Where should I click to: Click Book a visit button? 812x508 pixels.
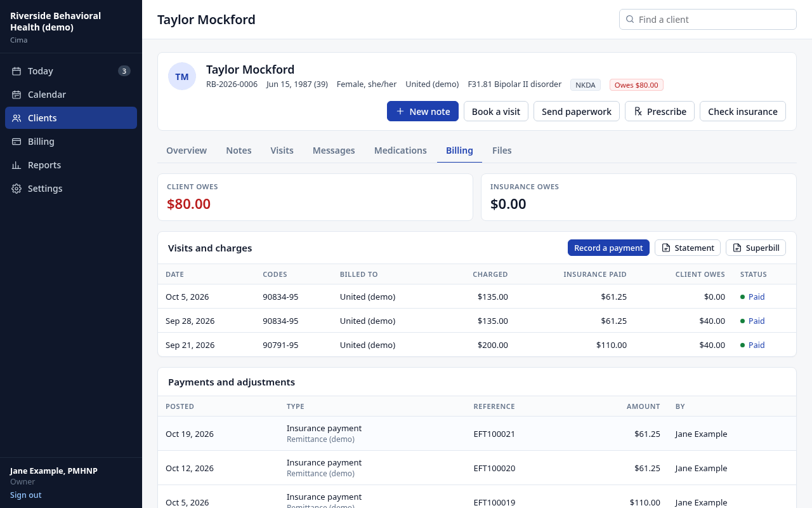tap(496, 111)
